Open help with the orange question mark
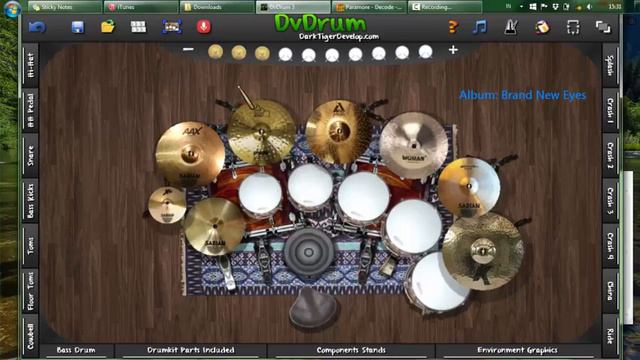This screenshot has height=360, width=640. (x=453, y=27)
